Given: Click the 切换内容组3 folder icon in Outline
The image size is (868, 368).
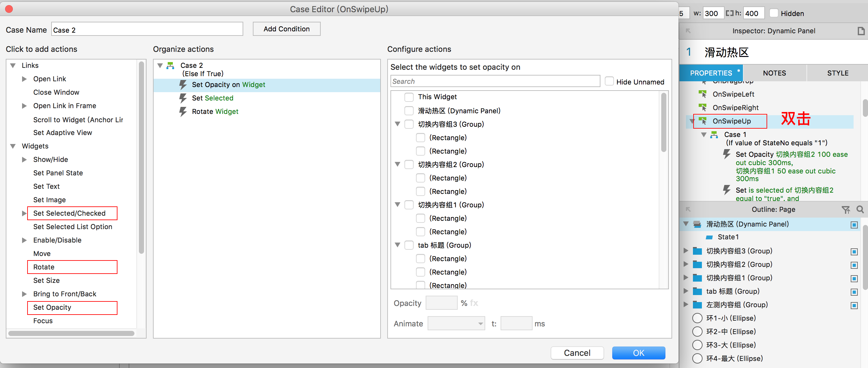Looking at the screenshot, I should point(697,251).
